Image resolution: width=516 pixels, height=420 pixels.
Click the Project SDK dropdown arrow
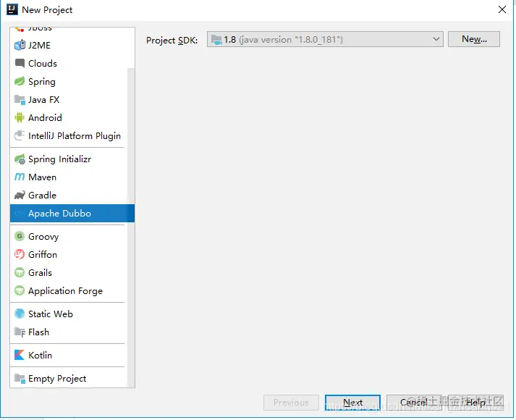[x=436, y=39]
